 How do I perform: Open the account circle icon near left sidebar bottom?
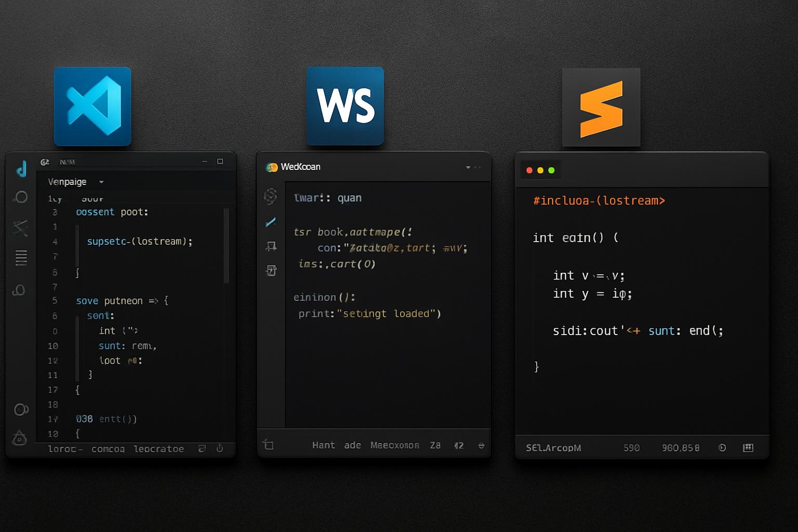coord(21,409)
